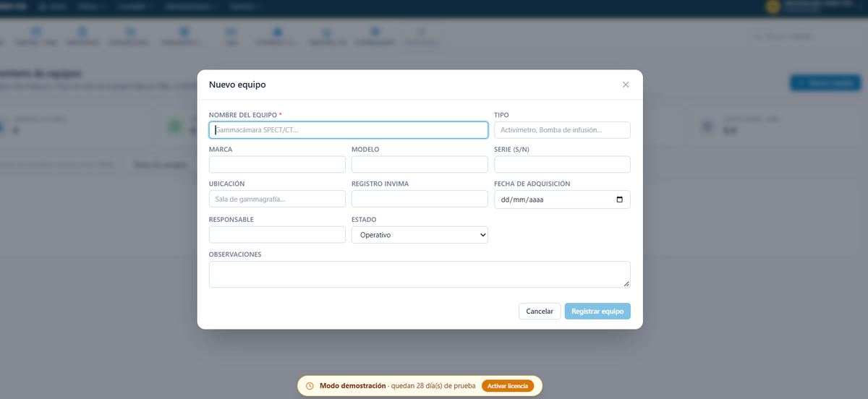Click the Nombre del equipo input field
The width and height of the screenshot is (868, 399).
point(349,130)
